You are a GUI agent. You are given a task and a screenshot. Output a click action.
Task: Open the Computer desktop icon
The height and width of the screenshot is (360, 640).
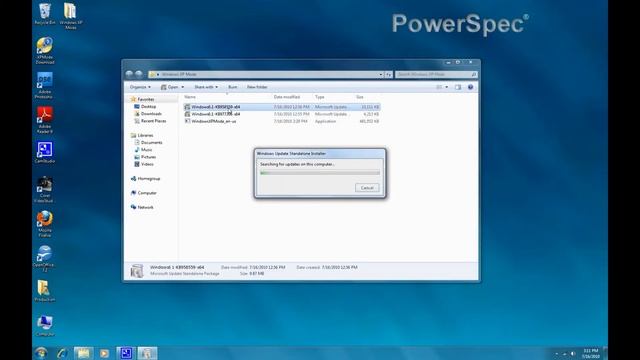pyautogui.click(x=44, y=325)
